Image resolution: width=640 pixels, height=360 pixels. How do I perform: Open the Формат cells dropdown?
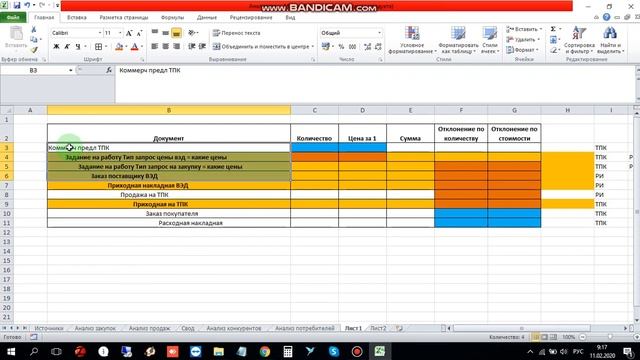point(522,50)
